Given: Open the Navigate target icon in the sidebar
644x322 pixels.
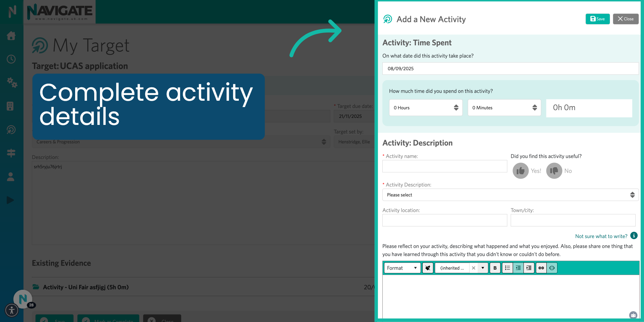Looking at the screenshot, I should click(x=11, y=130).
